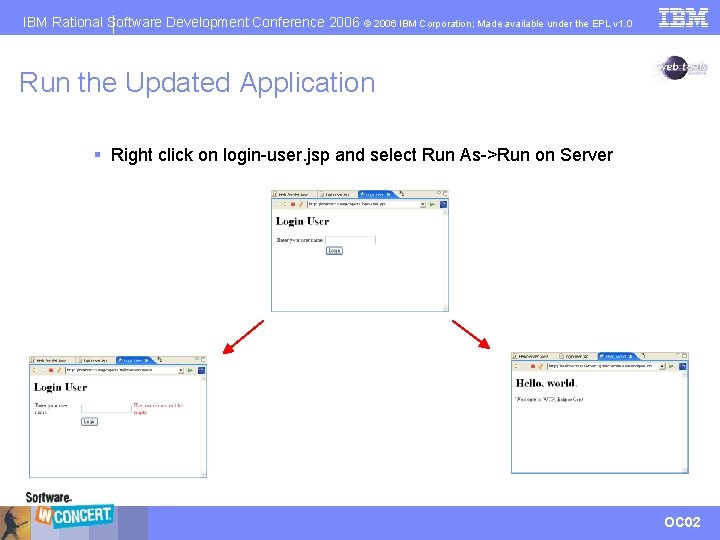Maximize the editor area in bottom-left window
Viewport: 720px width, 540px height.
pos(203,359)
